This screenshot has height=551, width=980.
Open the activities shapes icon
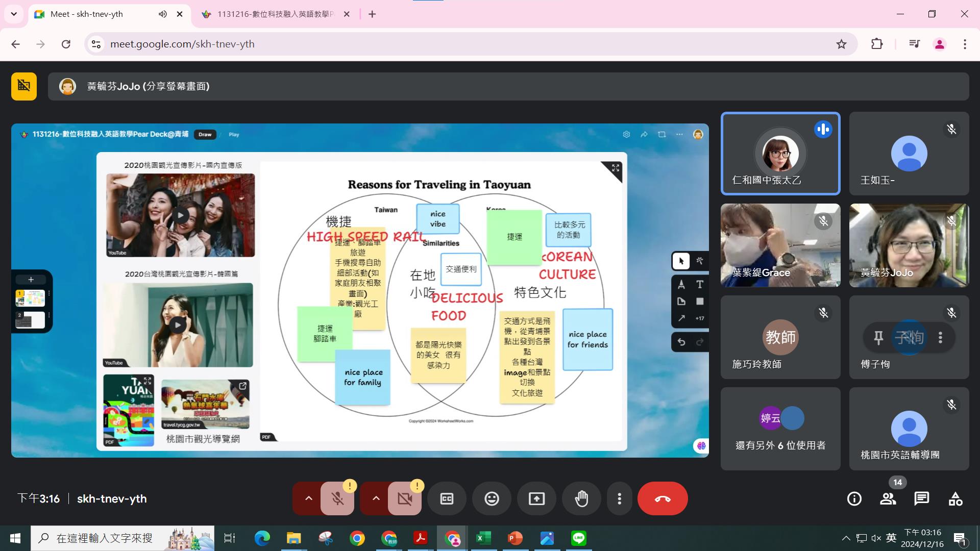click(955, 498)
